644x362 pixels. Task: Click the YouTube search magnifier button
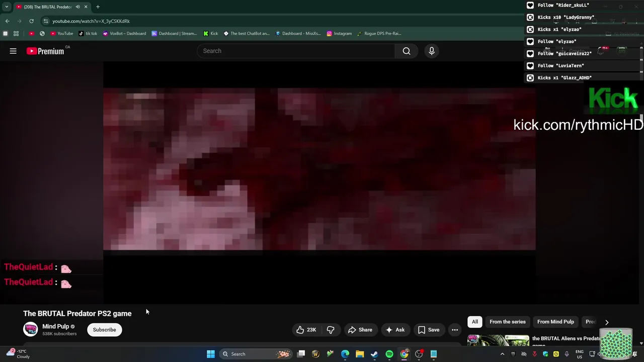[x=407, y=51]
